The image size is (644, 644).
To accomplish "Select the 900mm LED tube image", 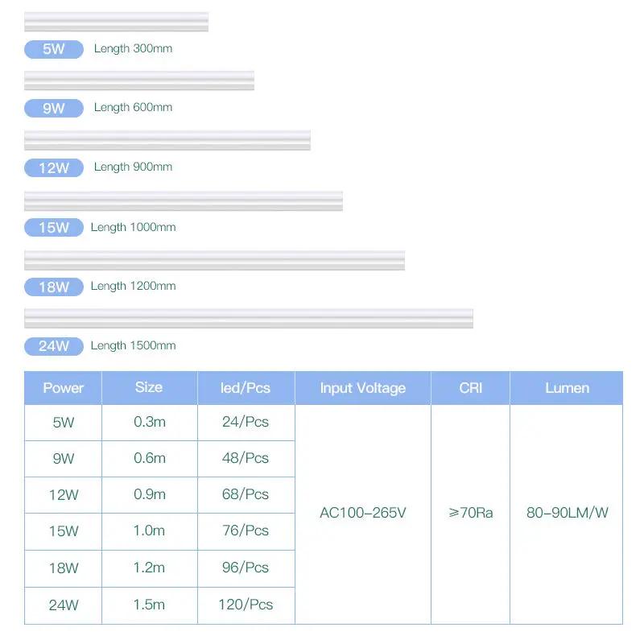I will (167, 140).
